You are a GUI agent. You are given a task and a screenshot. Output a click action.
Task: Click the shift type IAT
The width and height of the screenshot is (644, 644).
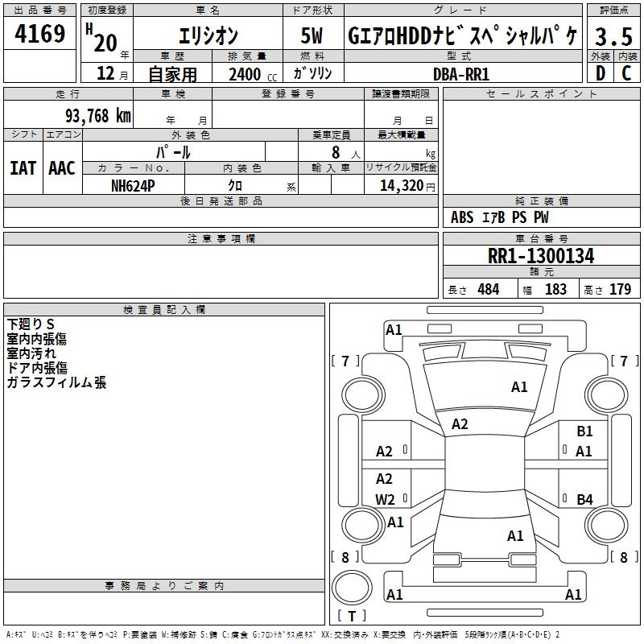(x=23, y=168)
